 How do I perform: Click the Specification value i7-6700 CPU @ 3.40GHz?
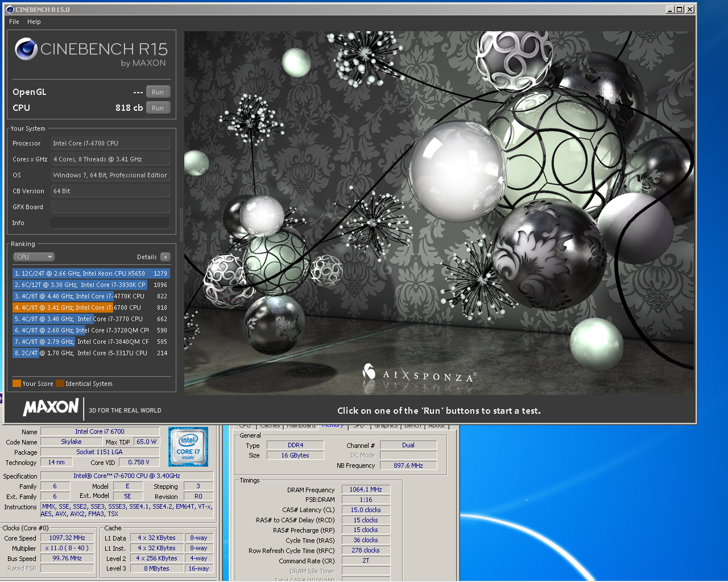(127, 476)
